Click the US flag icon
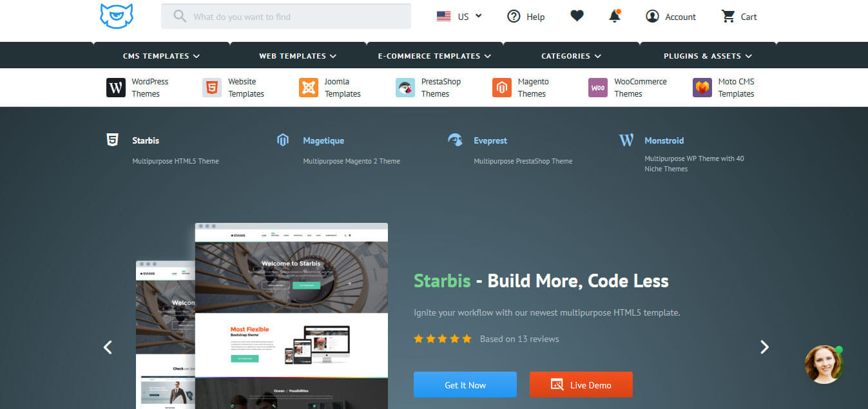This screenshot has height=409, width=868. coord(443,17)
